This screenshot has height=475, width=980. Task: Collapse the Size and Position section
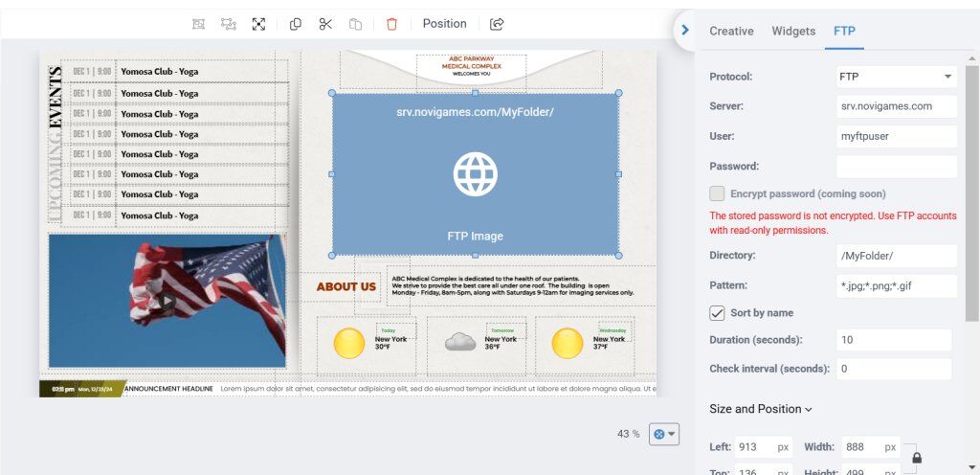(761, 409)
